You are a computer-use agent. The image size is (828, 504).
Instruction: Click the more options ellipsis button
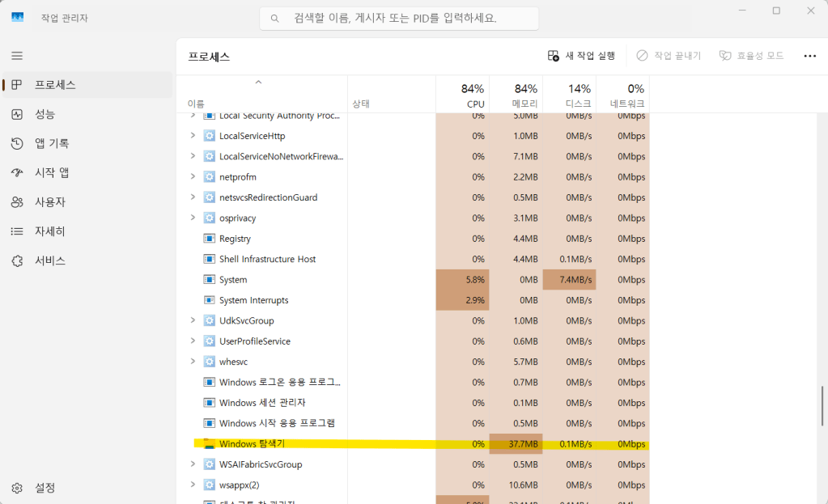tap(809, 56)
